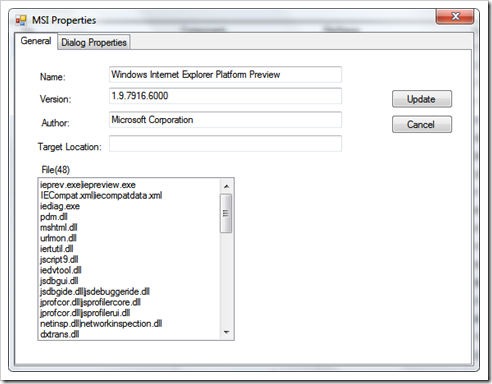The image size is (492, 384).
Task: Focus the Name input field
Action: (225, 74)
